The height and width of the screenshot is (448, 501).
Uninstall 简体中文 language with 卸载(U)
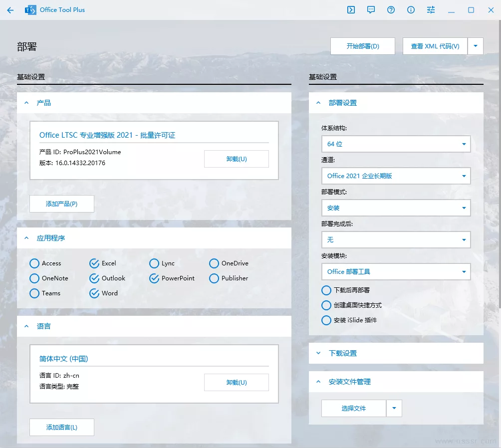click(237, 383)
